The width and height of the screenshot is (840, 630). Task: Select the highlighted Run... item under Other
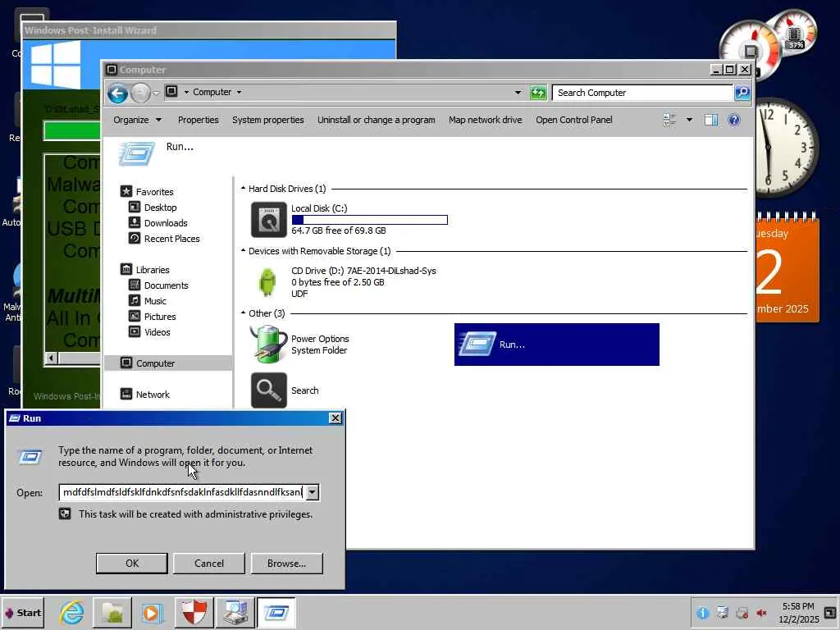pos(557,345)
